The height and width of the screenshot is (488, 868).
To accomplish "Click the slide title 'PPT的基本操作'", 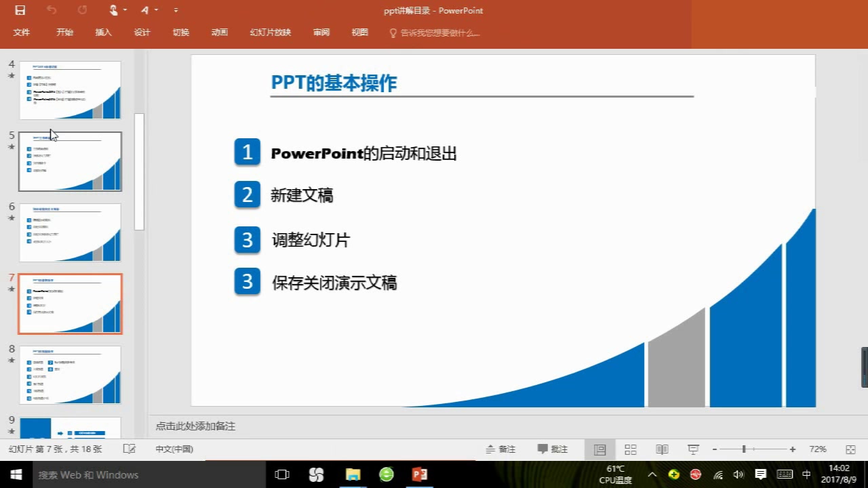I will 334,83.
